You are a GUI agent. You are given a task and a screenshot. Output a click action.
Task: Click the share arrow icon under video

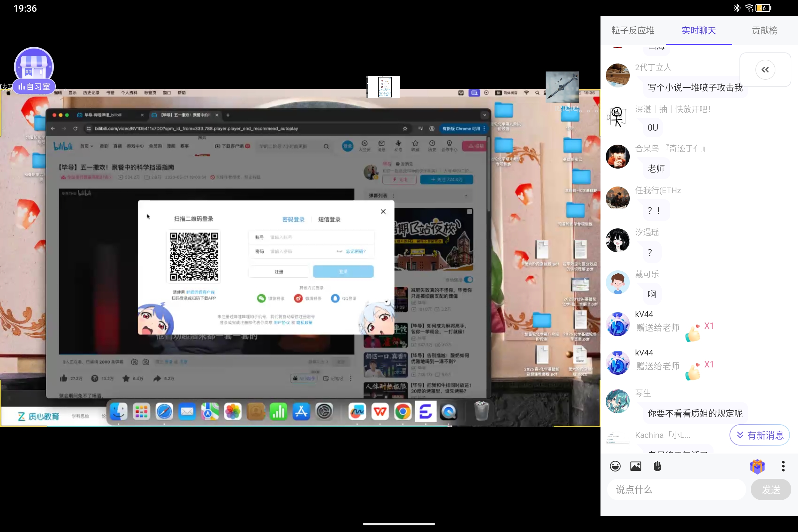point(157,378)
